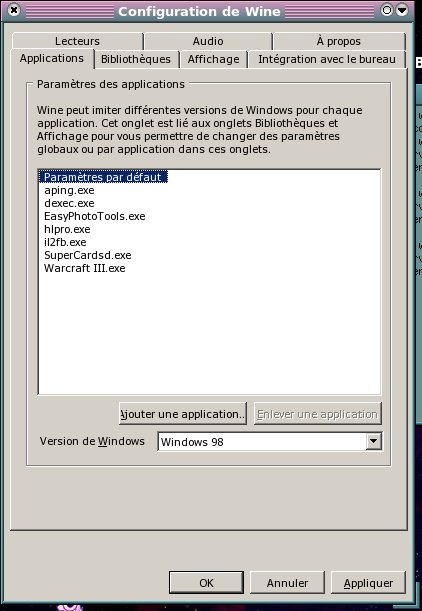Choose dexec.exe from the list
This screenshot has width=422, height=611.
69,203
